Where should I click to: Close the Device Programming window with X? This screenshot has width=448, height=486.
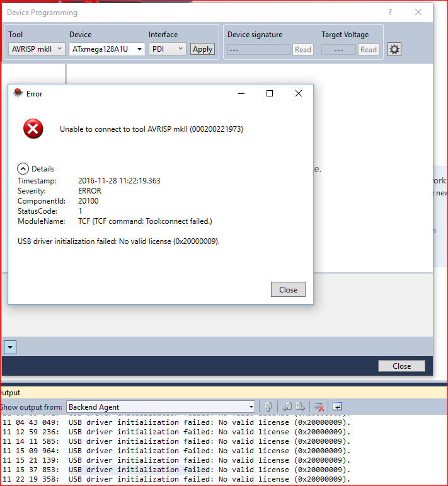click(418, 12)
